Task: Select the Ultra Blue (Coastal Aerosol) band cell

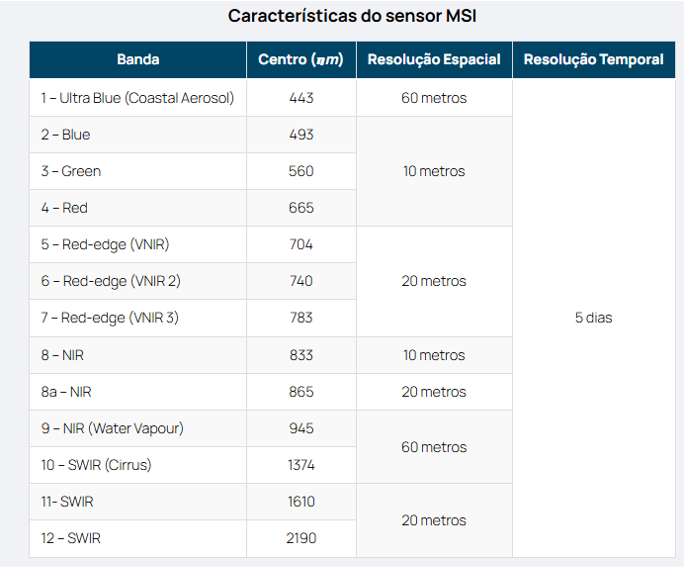Action: point(138,98)
